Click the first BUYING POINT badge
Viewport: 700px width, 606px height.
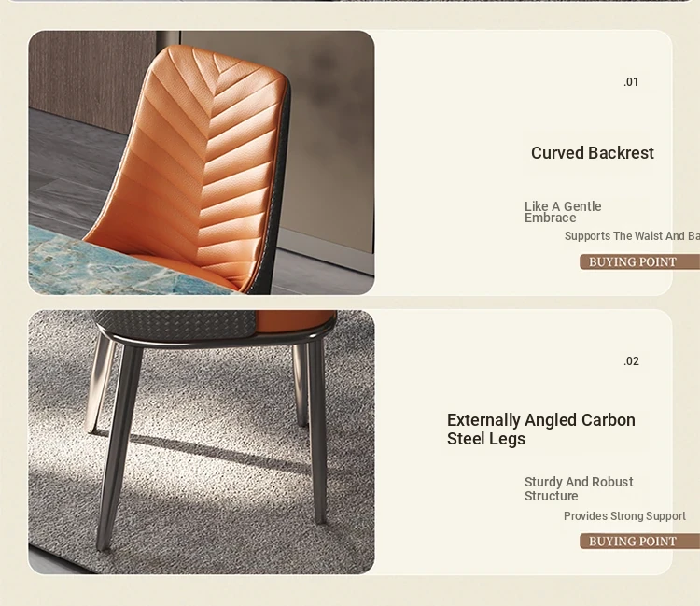tap(639, 261)
